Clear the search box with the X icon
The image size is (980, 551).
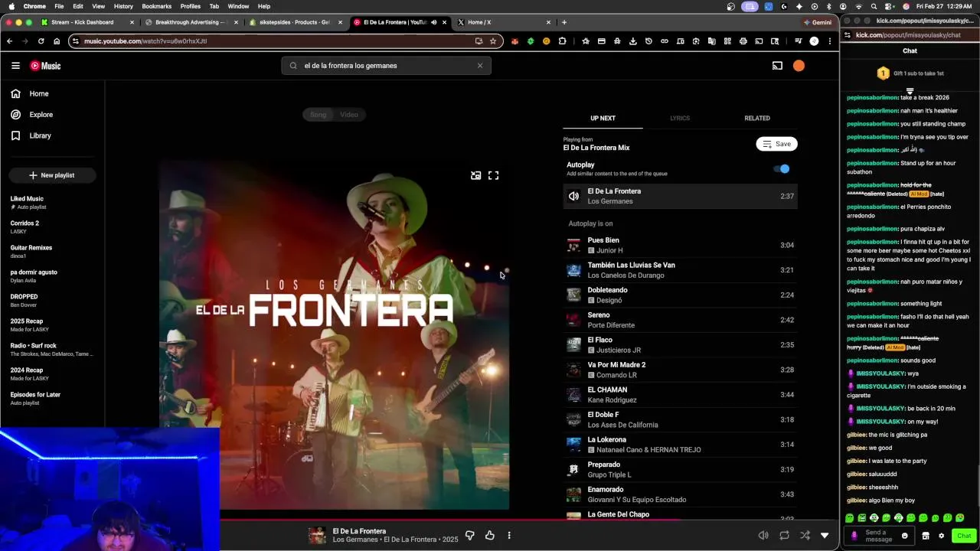click(480, 66)
